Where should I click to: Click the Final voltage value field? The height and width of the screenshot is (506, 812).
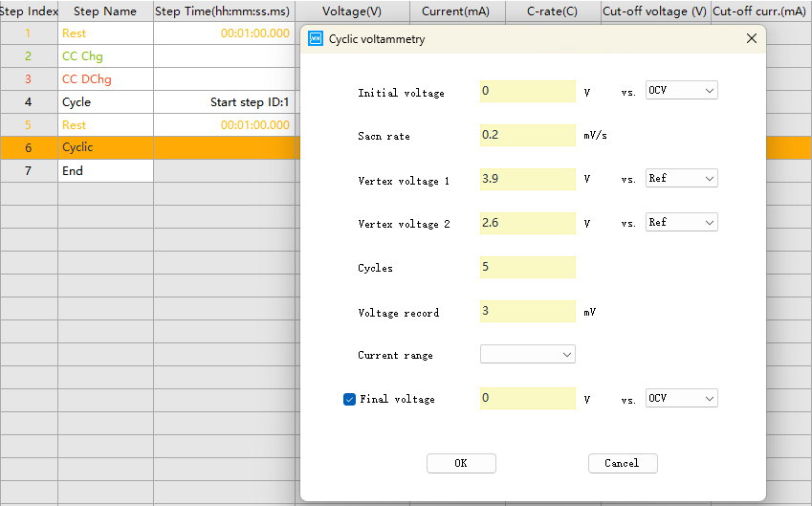(527, 398)
